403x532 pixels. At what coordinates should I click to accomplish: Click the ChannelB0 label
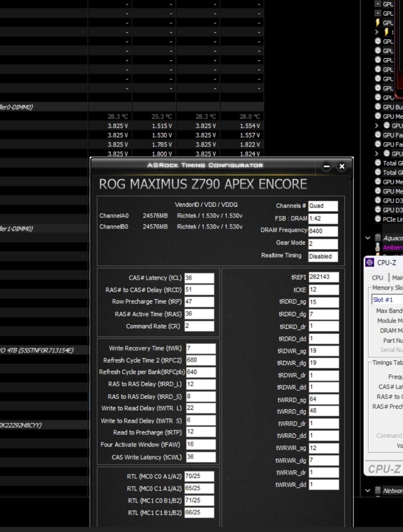[114, 227]
